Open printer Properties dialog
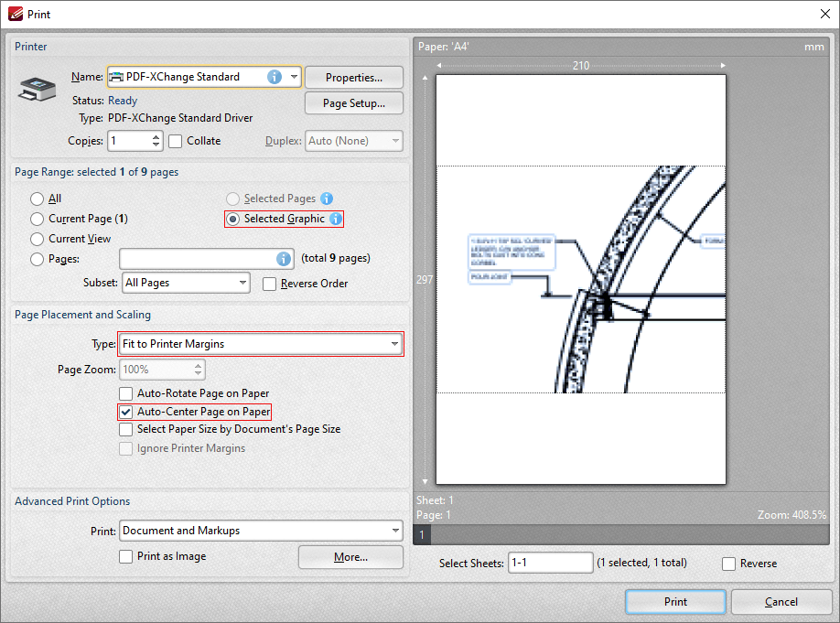Image resolution: width=840 pixels, height=623 pixels. tap(354, 78)
